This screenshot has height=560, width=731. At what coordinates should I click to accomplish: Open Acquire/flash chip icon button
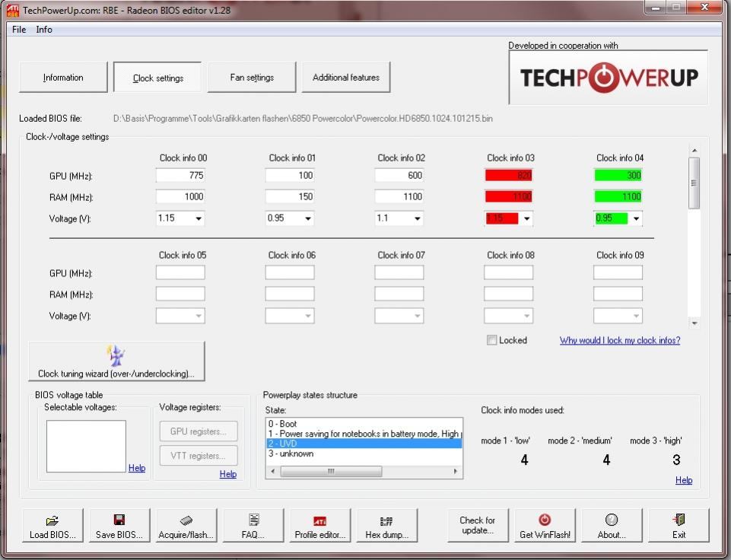(186, 526)
